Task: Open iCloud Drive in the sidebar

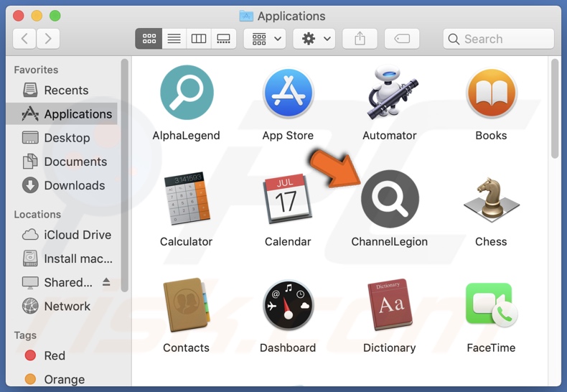Action: (62, 235)
